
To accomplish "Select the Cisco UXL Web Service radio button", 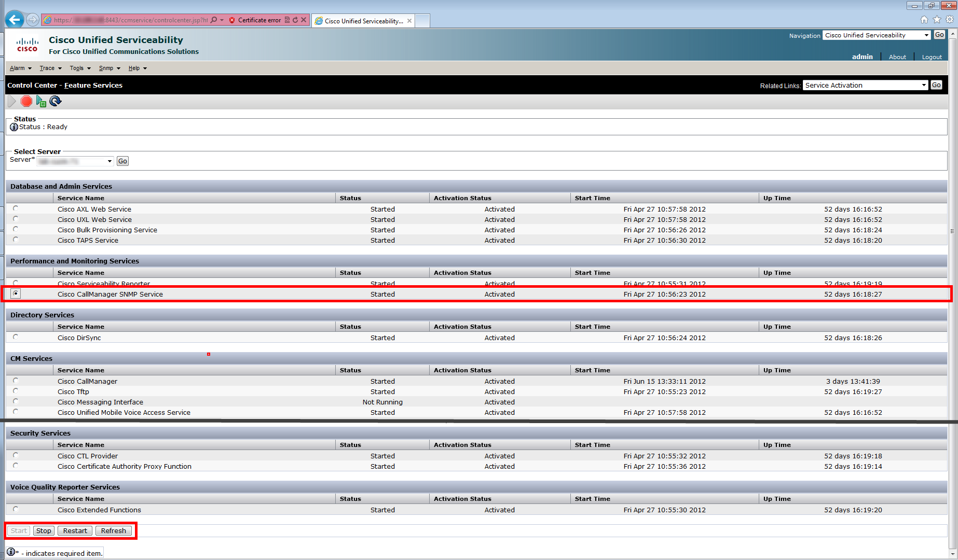I will pos(16,219).
